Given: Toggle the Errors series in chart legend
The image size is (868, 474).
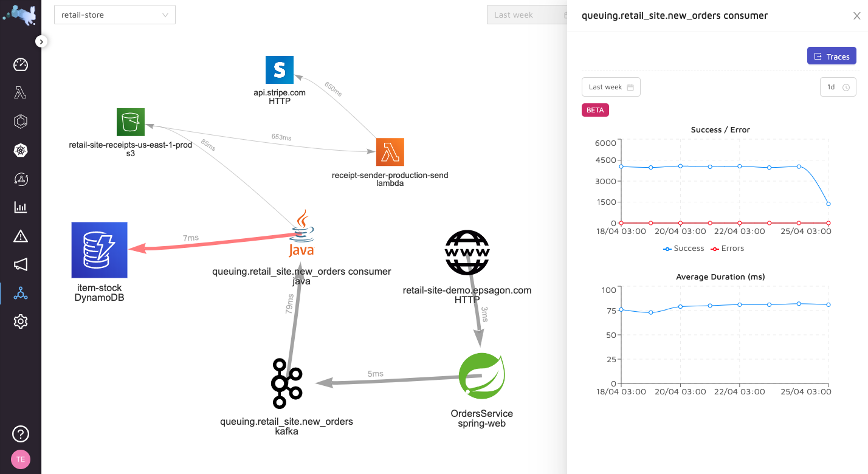Looking at the screenshot, I should click(x=727, y=249).
